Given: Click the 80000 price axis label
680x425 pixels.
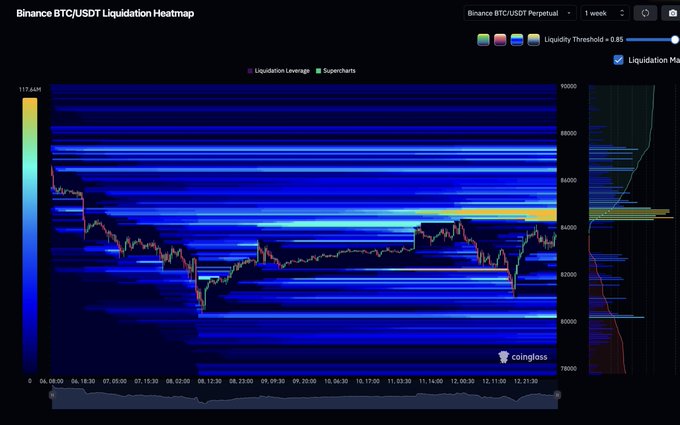Looking at the screenshot, I should coord(568,322).
